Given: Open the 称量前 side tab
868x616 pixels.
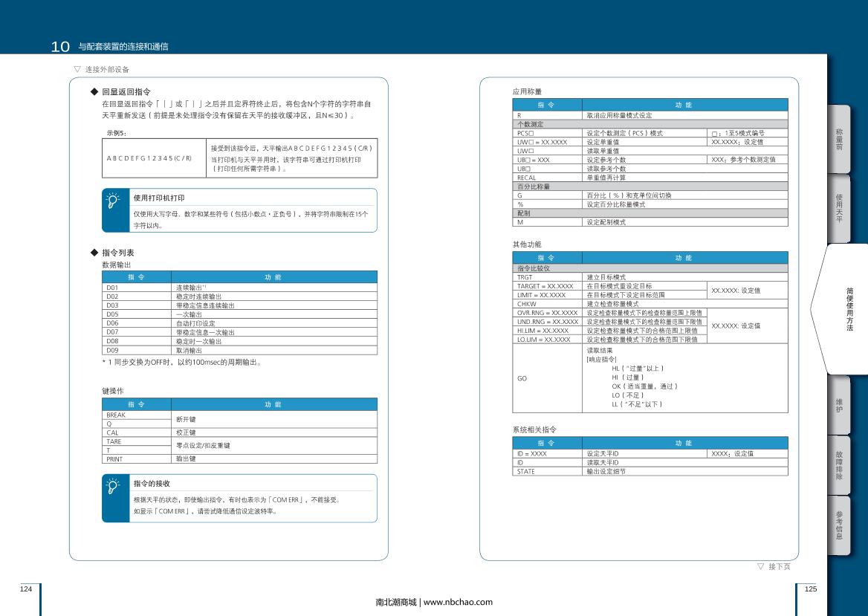Looking at the screenshot, I should click(x=839, y=140).
